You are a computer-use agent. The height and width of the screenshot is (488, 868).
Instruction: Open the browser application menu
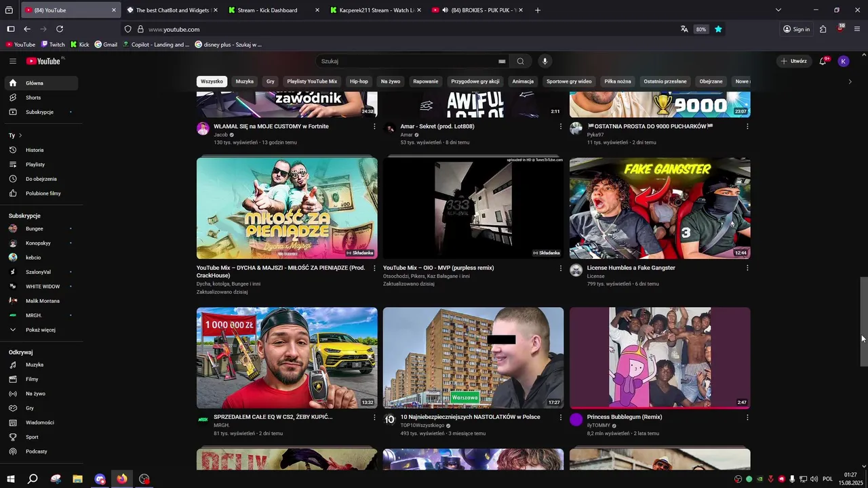pos(857,29)
